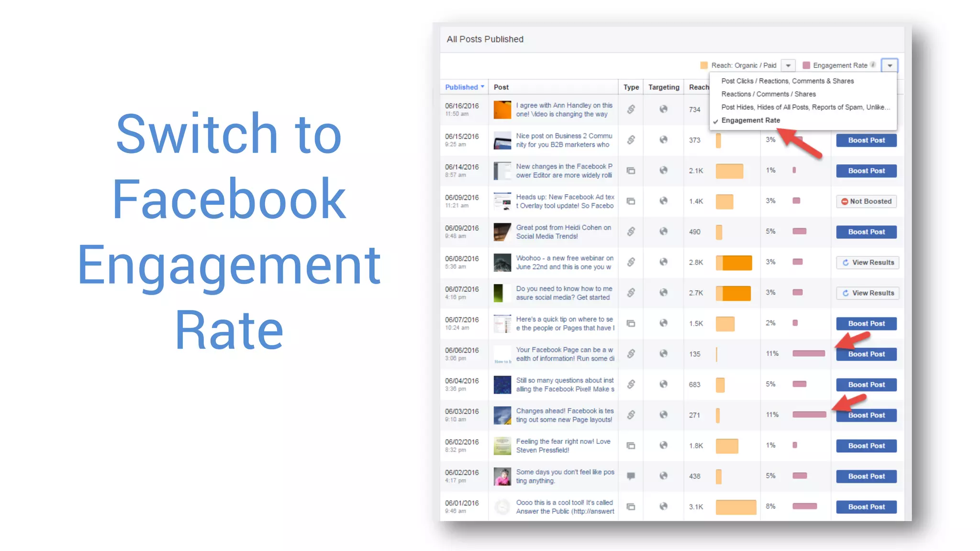This screenshot has height=551, width=980.
Task: Open orange thumbnail of Ann Handley post
Action: pos(502,110)
